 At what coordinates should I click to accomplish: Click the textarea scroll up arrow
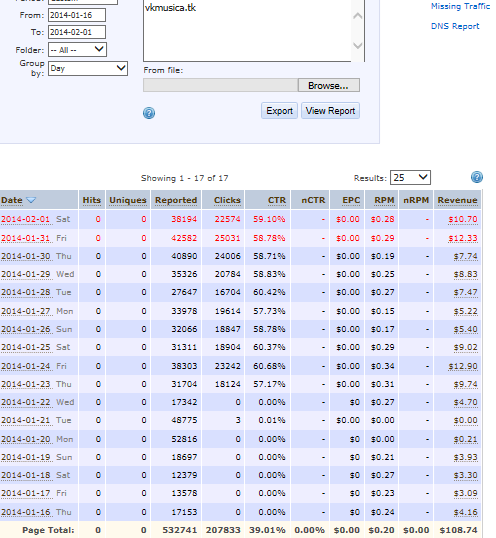coord(358,16)
